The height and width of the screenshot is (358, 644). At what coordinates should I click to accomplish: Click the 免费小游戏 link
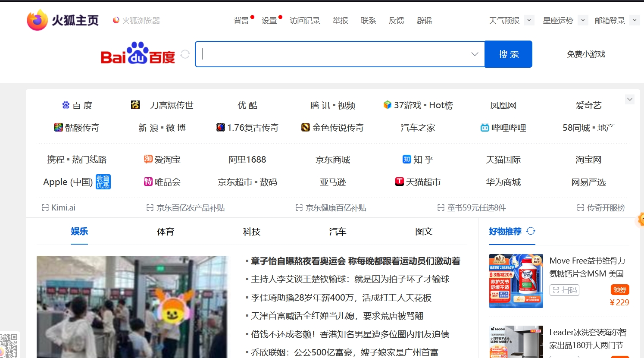[x=586, y=54]
